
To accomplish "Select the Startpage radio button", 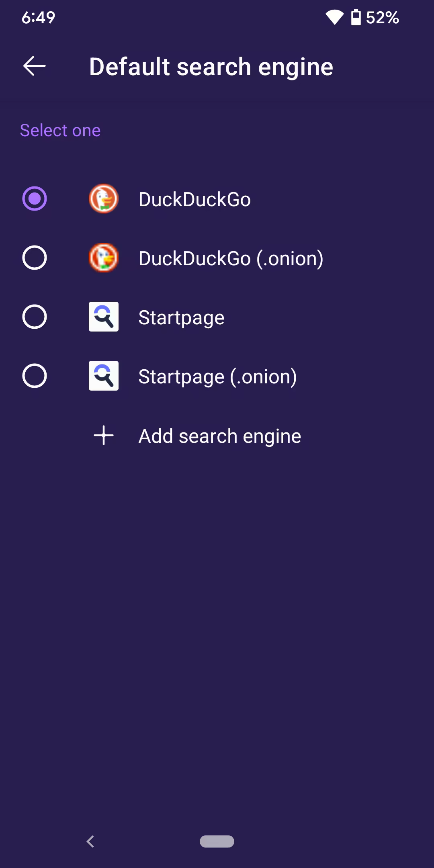I will [35, 317].
